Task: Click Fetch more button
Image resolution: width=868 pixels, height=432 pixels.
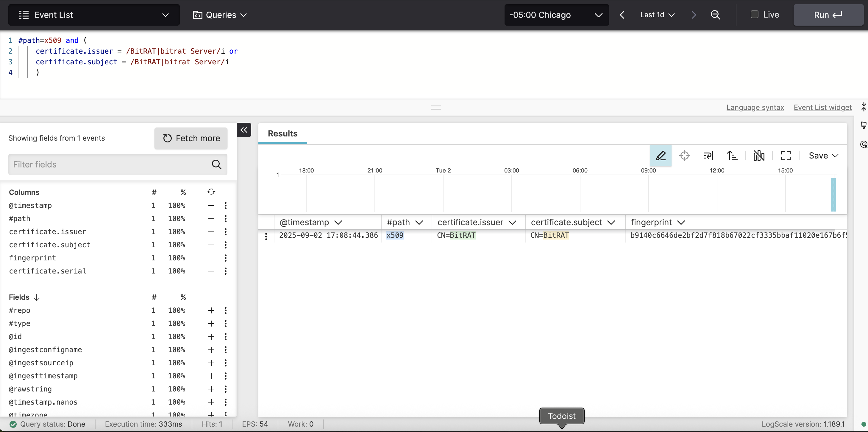Action: pyautogui.click(x=191, y=138)
